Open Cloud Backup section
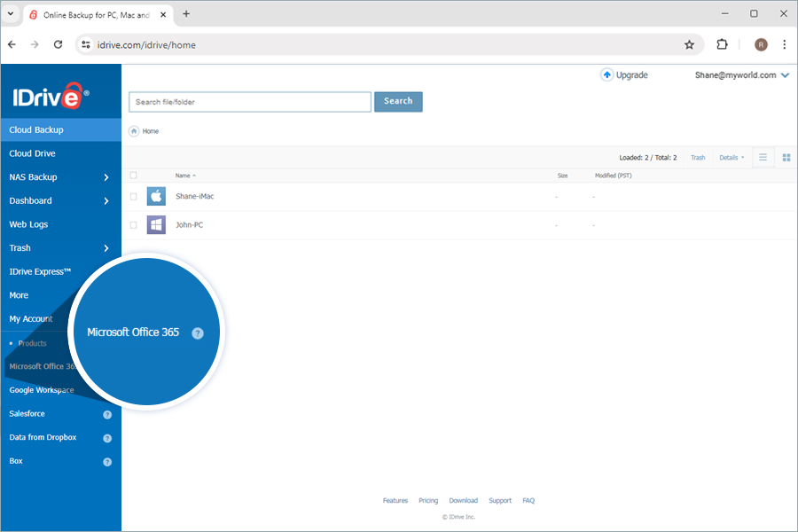Image resolution: width=798 pixels, height=532 pixels. point(61,129)
